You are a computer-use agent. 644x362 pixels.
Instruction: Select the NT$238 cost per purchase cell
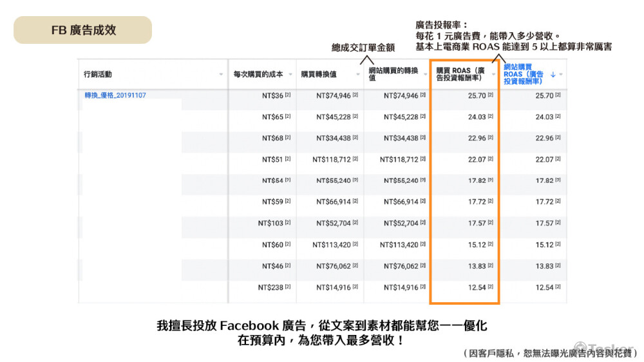point(270,288)
